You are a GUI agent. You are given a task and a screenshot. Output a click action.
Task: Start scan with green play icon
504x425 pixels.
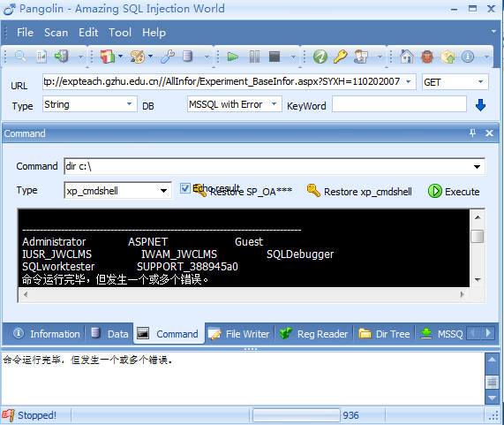click(233, 57)
